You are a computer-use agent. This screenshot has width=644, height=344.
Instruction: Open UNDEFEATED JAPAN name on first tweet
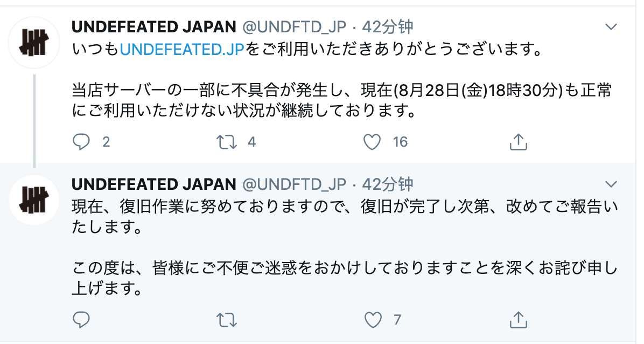pyautogui.click(x=153, y=27)
